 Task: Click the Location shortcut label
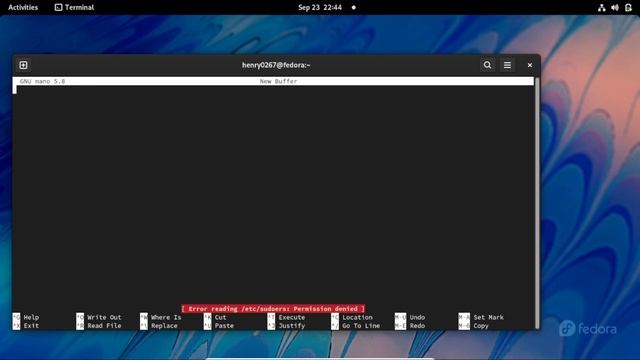pos(357,317)
